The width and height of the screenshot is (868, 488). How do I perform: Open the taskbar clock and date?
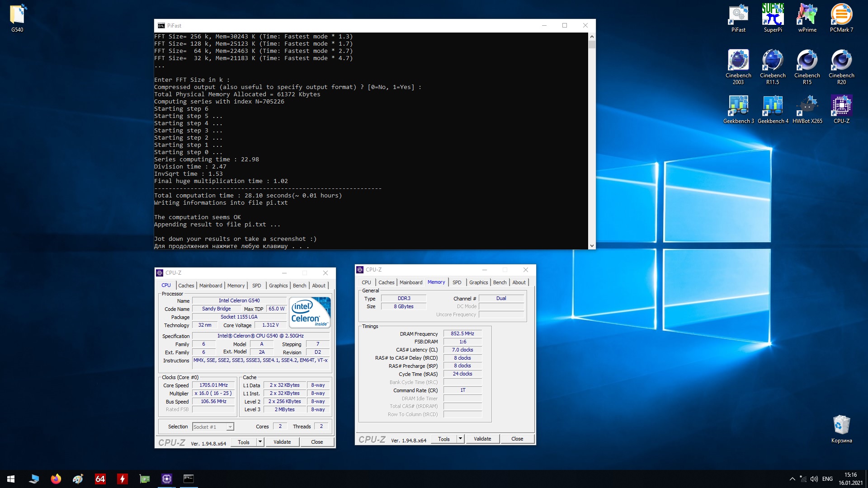pyautogui.click(x=850, y=479)
